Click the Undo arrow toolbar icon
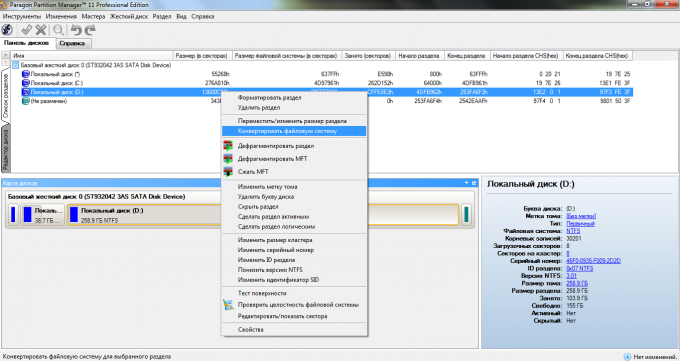 pyautogui.click(x=76, y=30)
